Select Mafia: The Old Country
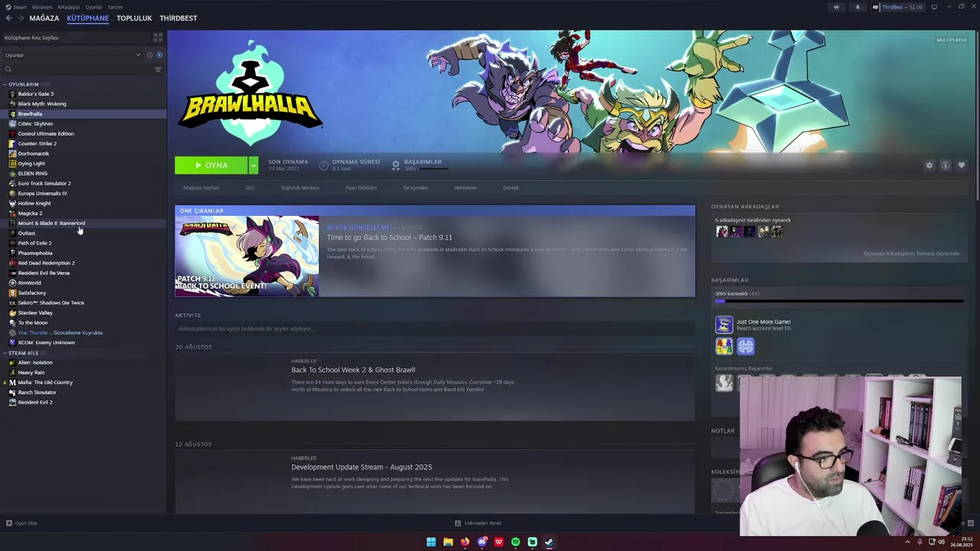The image size is (980, 551). pyautogui.click(x=45, y=382)
